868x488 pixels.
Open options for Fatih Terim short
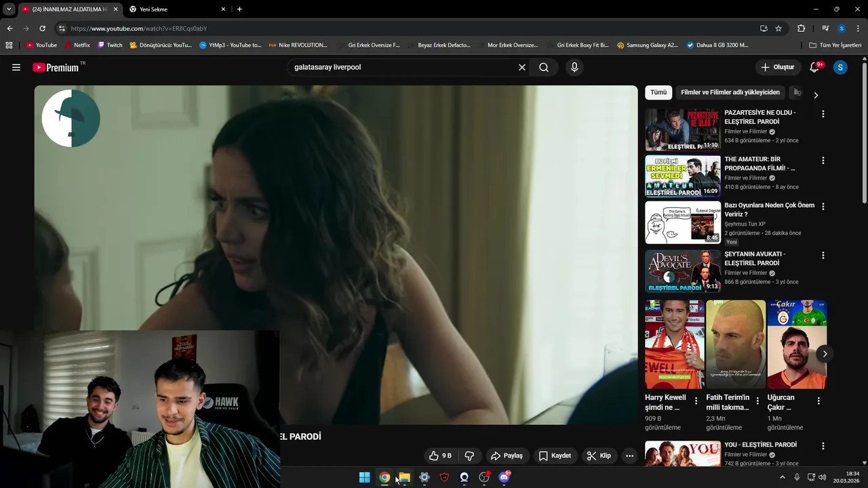[757, 401]
